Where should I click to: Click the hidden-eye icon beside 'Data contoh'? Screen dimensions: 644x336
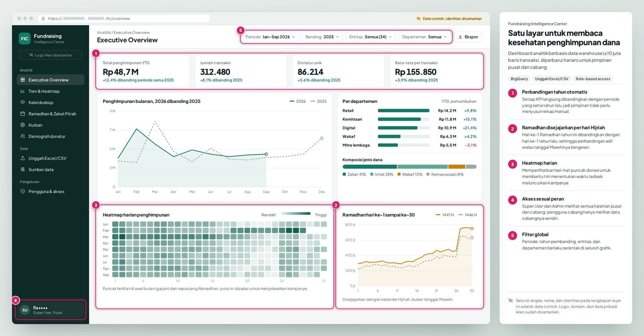pyautogui.click(x=418, y=19)
